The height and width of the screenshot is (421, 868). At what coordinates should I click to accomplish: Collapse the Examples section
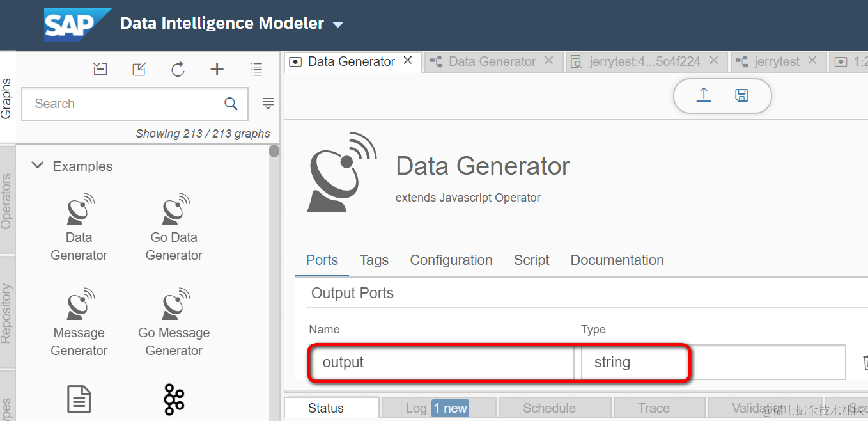coord(38,166)
